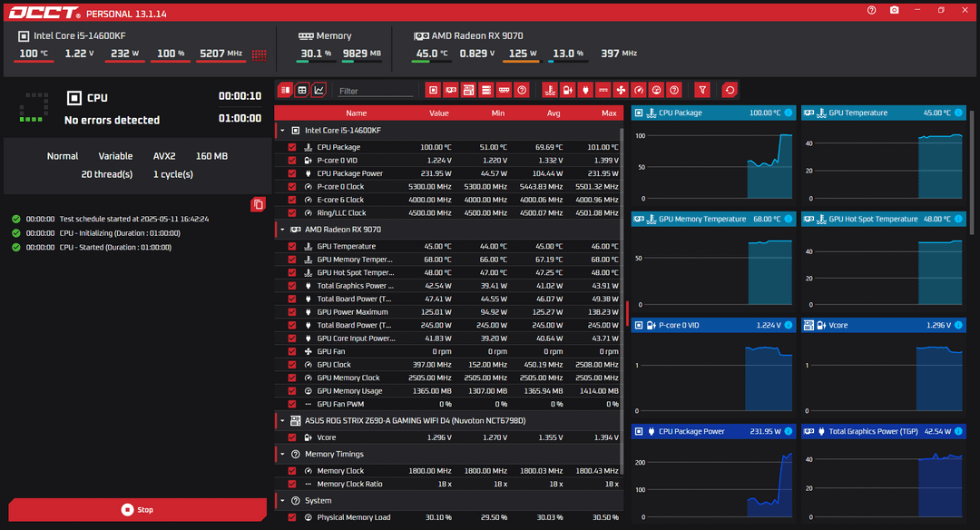Sort the table by Avg column header
The width and height of the screenshot is (980, 530).
pyautogui.click(x=554, y=113)
